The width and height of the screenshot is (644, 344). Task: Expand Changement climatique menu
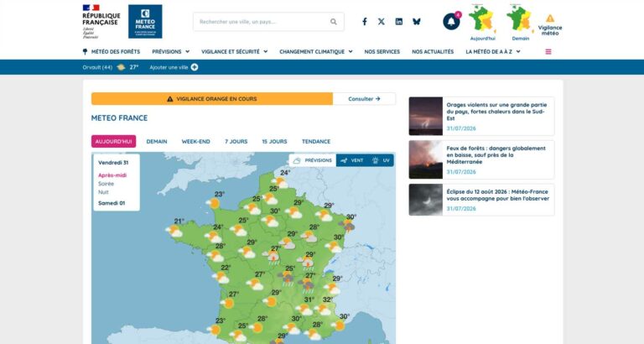[316, 52]
